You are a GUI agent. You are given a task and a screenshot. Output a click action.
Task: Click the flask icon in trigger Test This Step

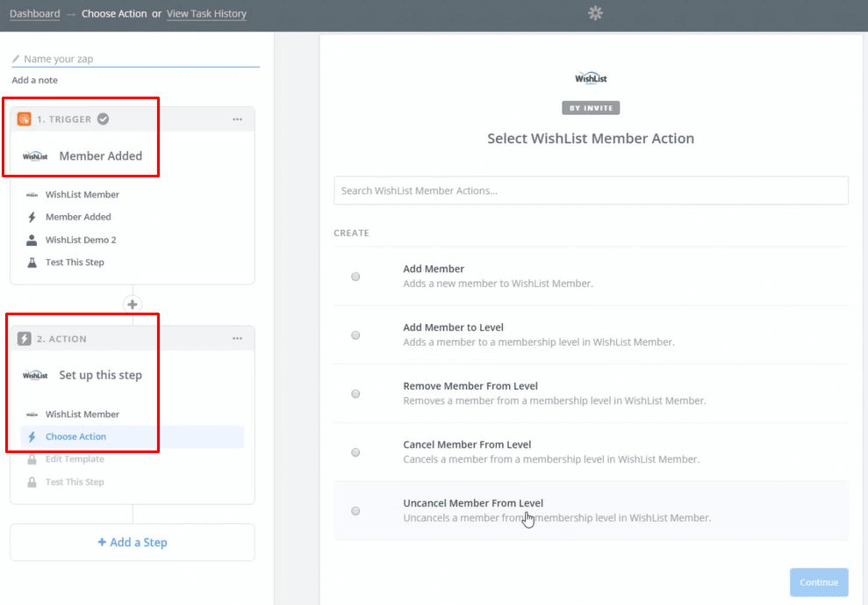pyautogui.click(x=32, y=263)
